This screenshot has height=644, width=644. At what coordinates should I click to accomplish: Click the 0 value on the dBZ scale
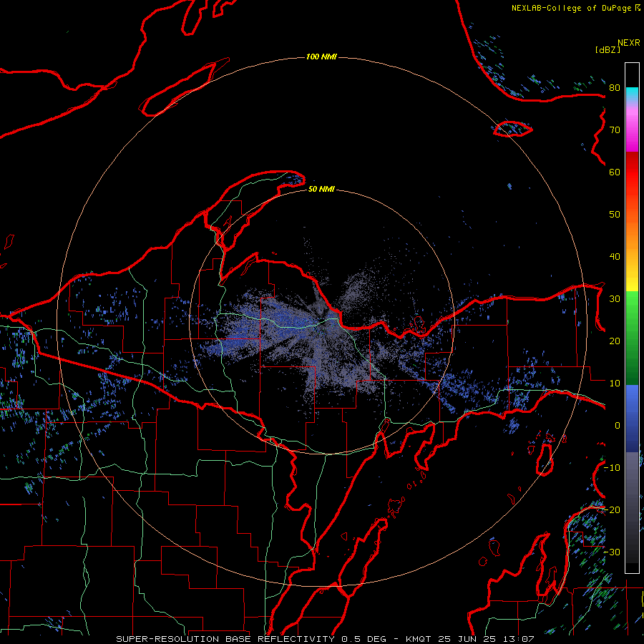(x=618, y=426)
